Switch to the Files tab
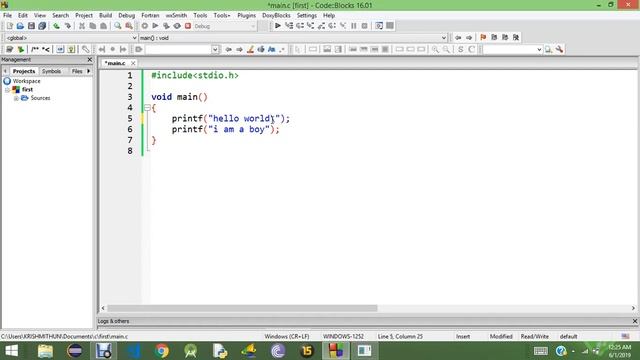Viewport: 640px width, 360px height. point(77,71)
